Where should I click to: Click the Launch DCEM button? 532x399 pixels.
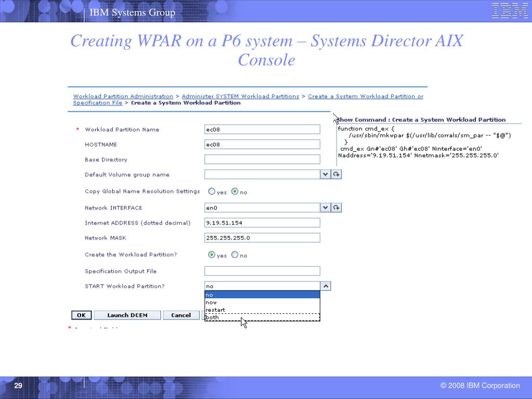pyautogui.click(x=127, y=315)
